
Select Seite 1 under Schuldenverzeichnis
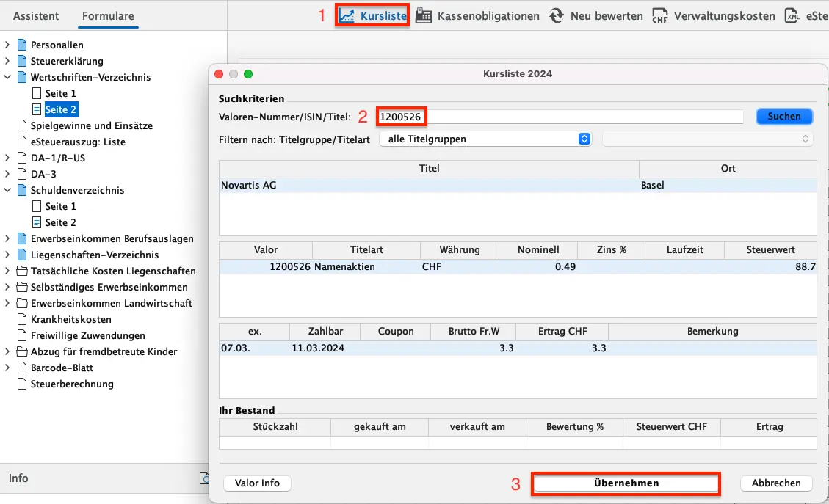[x=60, y=206]
